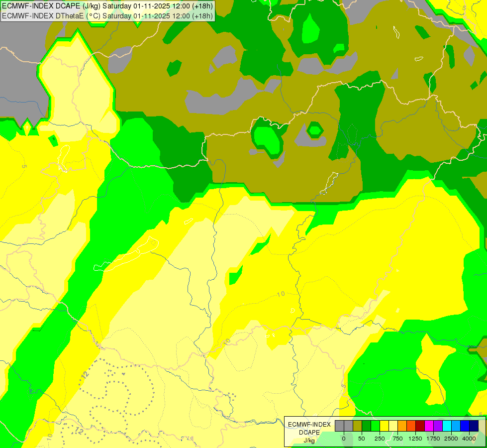Image resolution: width=487 pixels, height=448 pixels.
Task: Click the DCAPE title line at top
Action: click(x=107, y=6)
